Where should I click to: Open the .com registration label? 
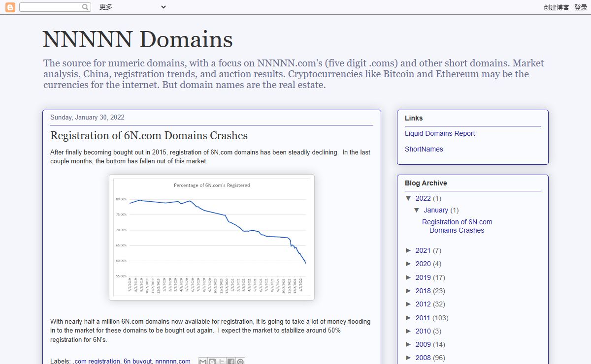coord(97,361)
